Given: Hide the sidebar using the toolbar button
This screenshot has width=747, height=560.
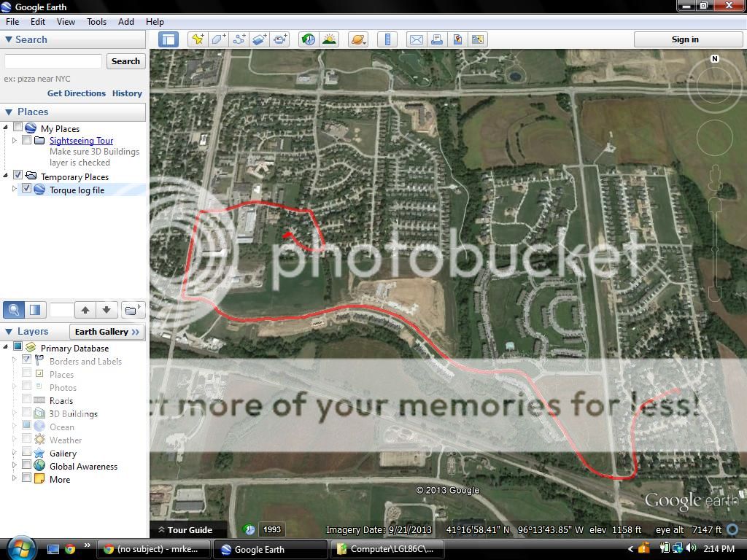Looking at the screenshot, I should tap(169, 39).
